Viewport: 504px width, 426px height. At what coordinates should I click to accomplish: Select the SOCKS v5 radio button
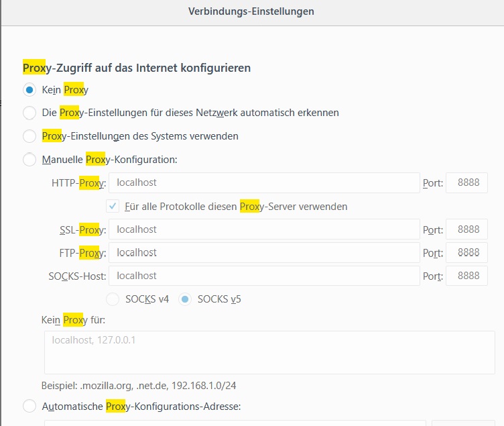click(x=185, y=299)
